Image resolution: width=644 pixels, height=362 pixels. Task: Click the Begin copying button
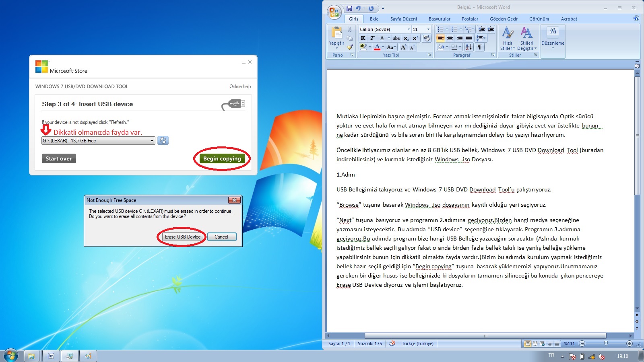(222, 158)
